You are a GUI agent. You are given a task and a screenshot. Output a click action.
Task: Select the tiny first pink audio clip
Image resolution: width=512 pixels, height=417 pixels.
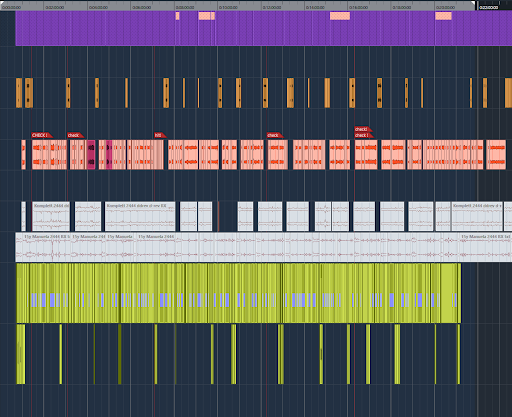(24, 155)
